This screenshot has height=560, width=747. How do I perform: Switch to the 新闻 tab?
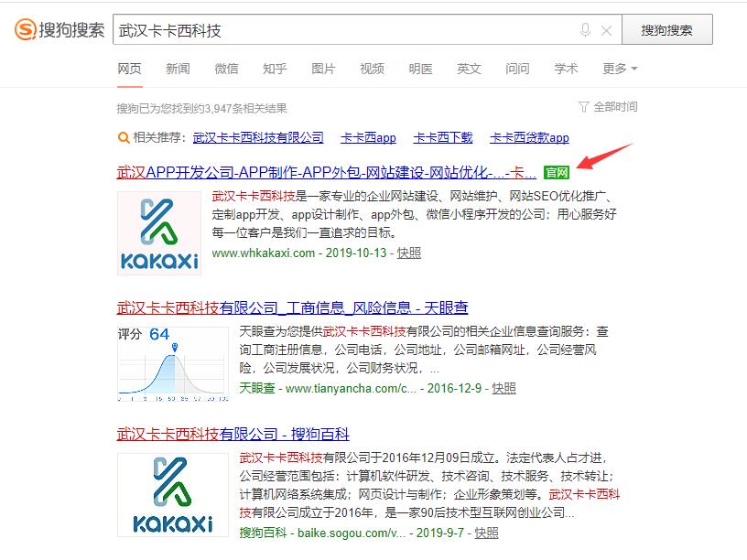click(x=178, y=69)
